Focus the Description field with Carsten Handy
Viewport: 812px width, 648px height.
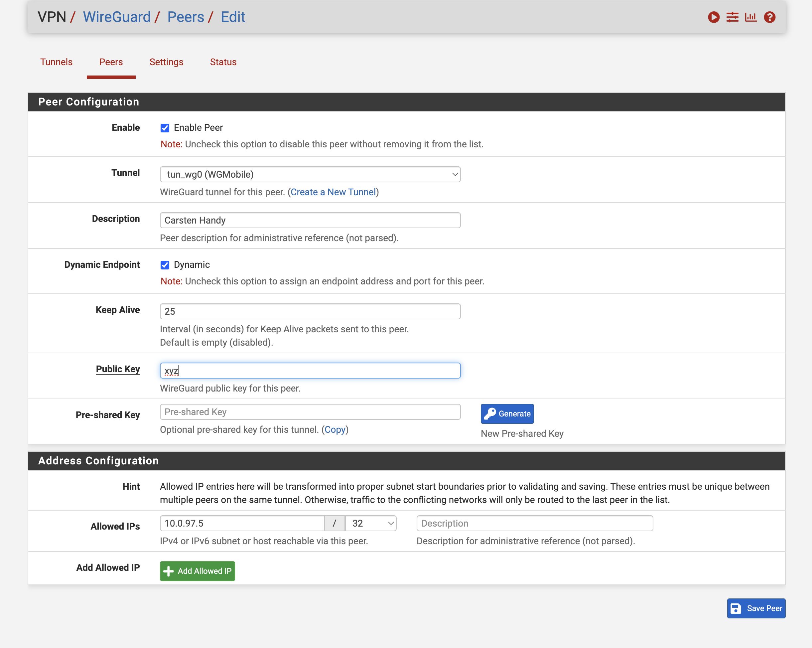310,221
